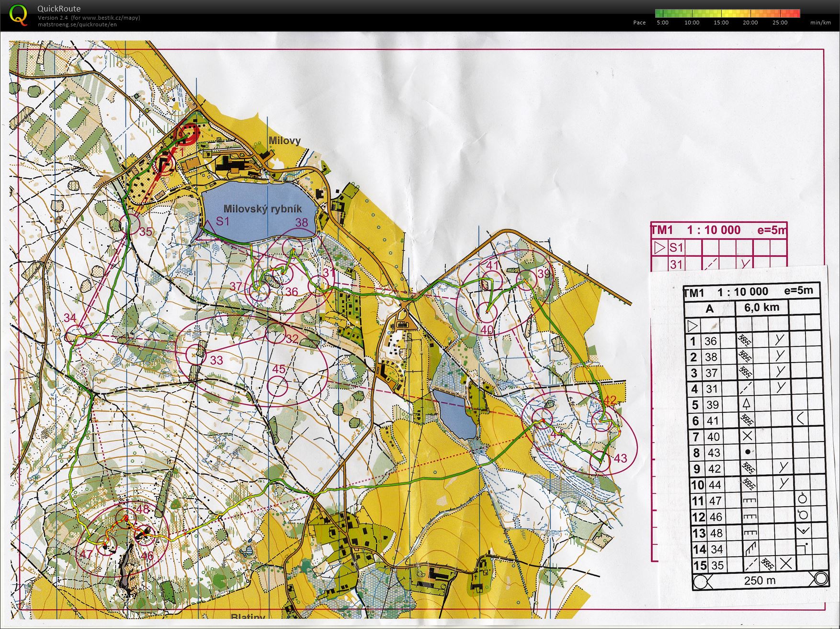Click the '25:00' pace scale value
Screen dimensions: 840x629
click(780, 23)
